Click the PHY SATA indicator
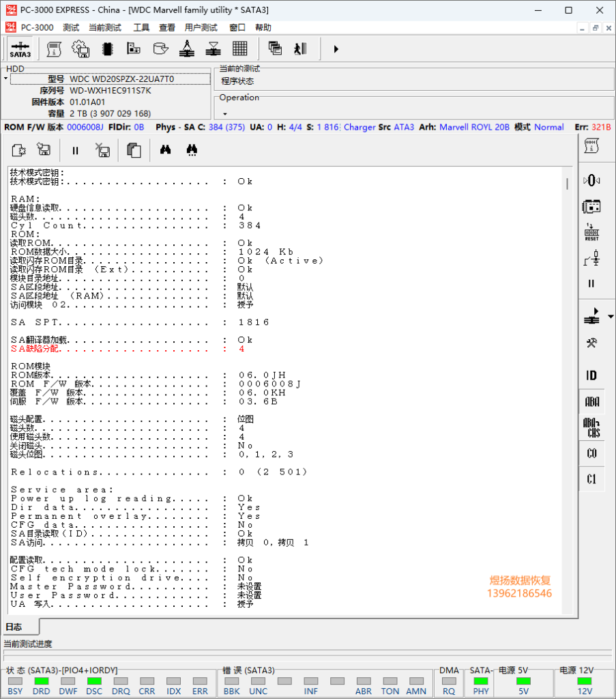The height and width of the screenshot is (699, 616). pyautogui.click(x=481, y=681)
